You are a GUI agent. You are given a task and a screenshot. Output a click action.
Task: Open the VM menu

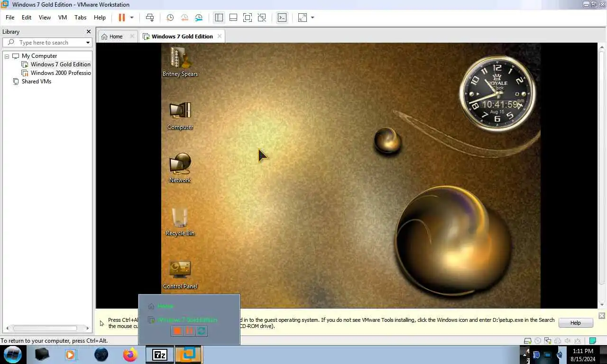click(63, 18)
